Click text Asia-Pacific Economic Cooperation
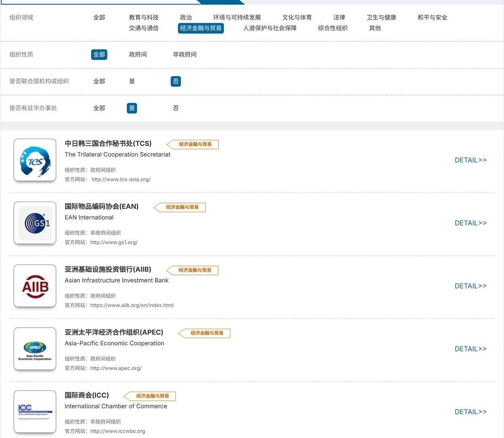Image resolution: width=504 pixels, height=438 pixels. coord(115,343)
